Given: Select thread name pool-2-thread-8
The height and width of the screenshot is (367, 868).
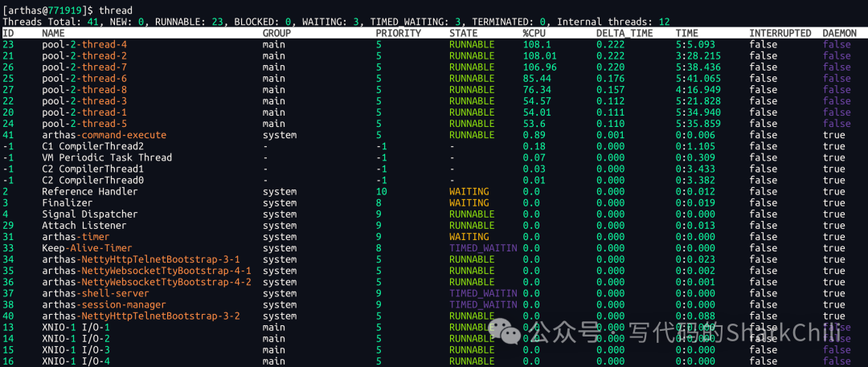Looking at the screenshot, I should tap(84, 90).
